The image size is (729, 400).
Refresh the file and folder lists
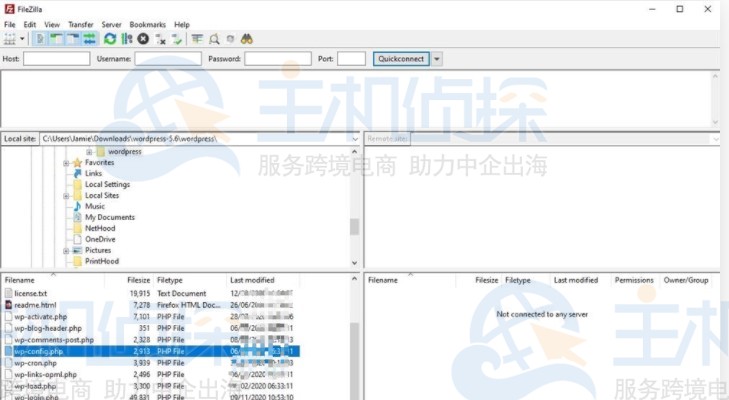pyautogui.click(x=110, y=39)
